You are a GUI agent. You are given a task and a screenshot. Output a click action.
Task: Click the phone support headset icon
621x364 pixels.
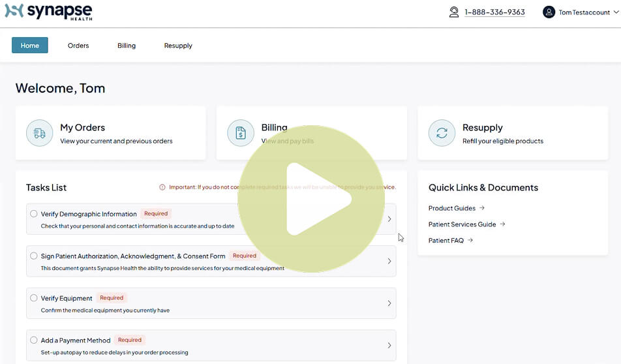(x=454, y=12)
